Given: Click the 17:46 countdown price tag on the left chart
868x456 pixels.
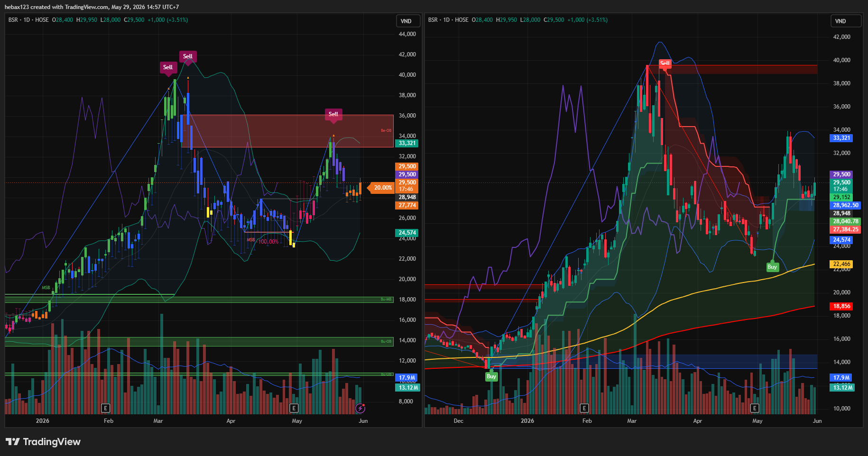Looking at the screenshot, I should pos(407,186).
